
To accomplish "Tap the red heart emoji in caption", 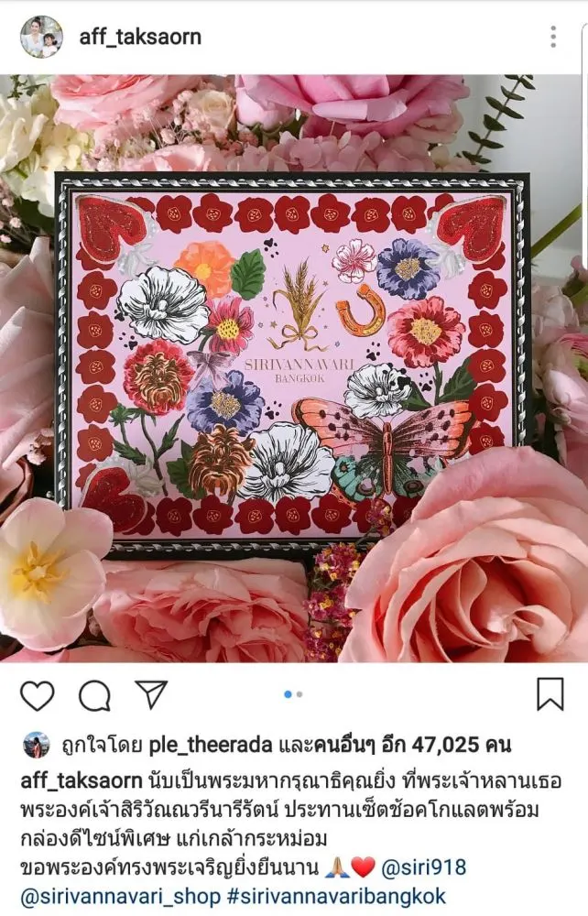I will (x=364, y=867).
